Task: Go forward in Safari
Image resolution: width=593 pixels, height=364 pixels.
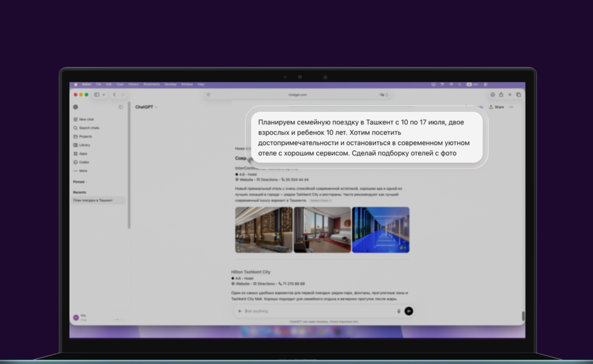Action: pyautogui.click(x=123, y=94)
